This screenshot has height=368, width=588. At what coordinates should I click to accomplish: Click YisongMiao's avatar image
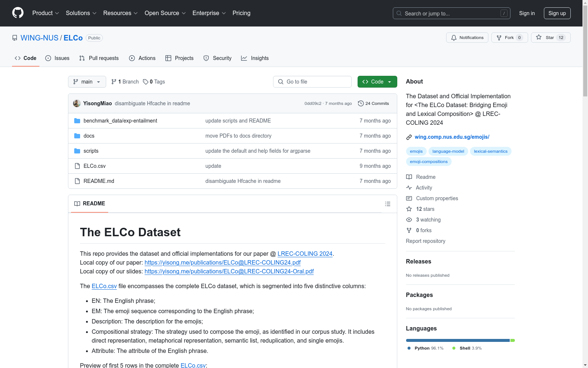coord(77,103)
